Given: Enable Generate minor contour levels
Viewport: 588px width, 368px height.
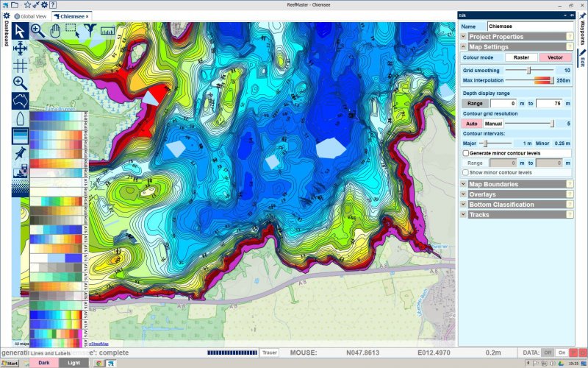Looking at the screenshot, I should (x=465, y=152).
